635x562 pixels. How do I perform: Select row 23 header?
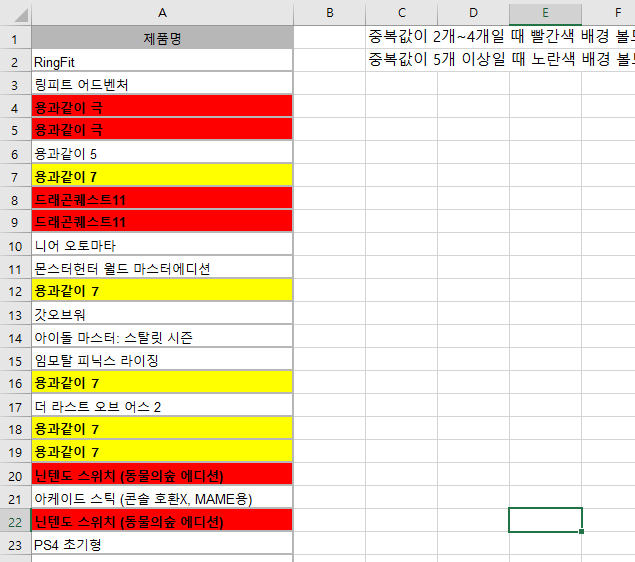(15, 544)
